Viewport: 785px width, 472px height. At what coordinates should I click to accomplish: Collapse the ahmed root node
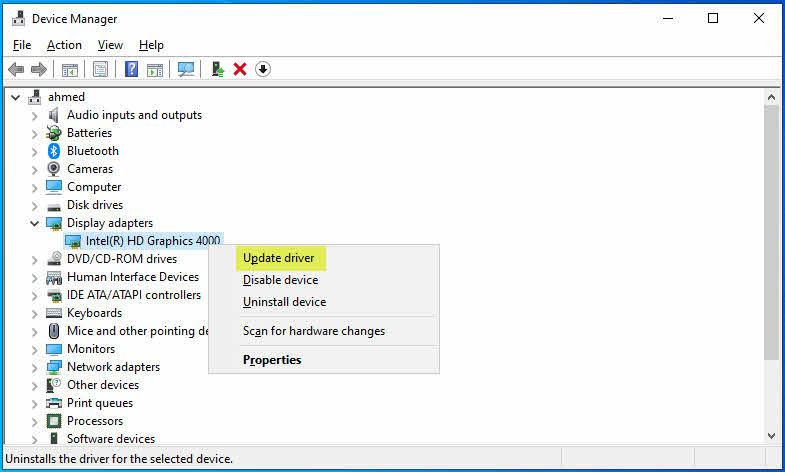tap(16, 97)
